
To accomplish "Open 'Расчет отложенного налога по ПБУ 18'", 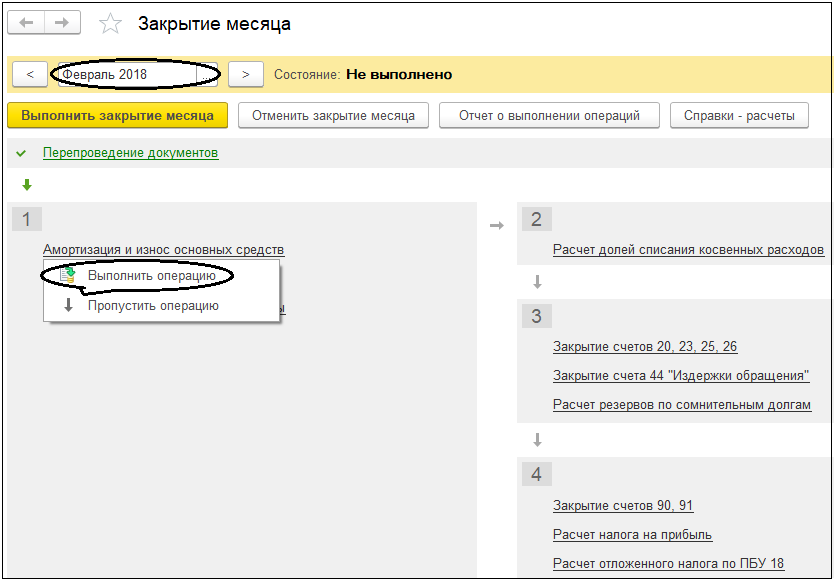I will click(x=669, y=563).
